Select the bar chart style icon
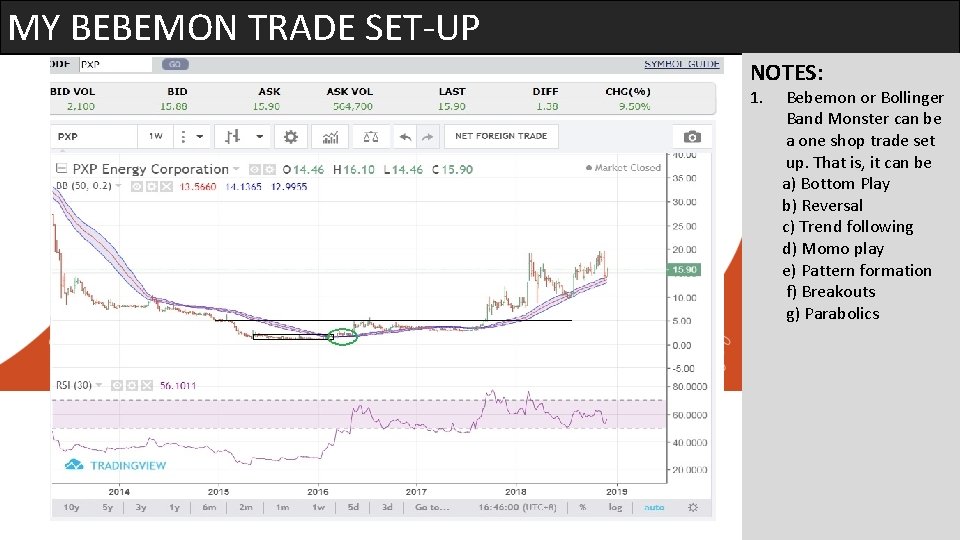 232,137
